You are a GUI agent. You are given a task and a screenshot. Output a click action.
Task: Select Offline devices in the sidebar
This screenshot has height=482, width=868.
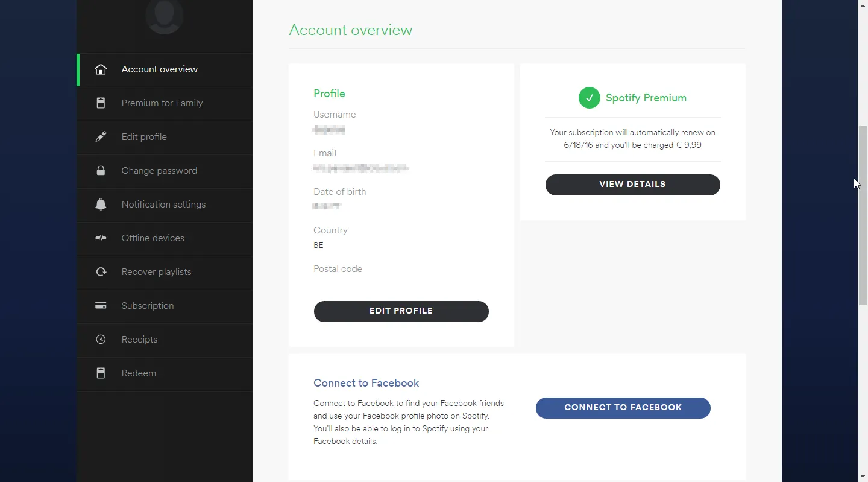tap(165, 238)
